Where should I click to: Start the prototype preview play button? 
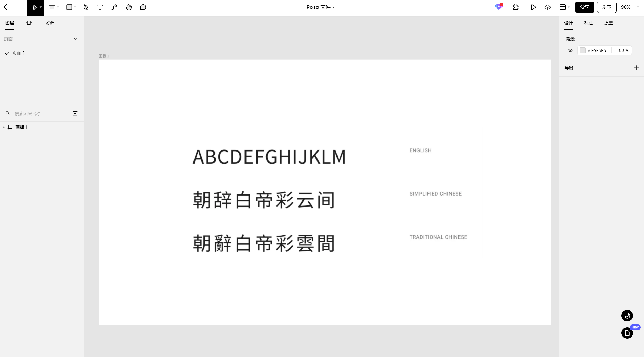coord(533,7)
